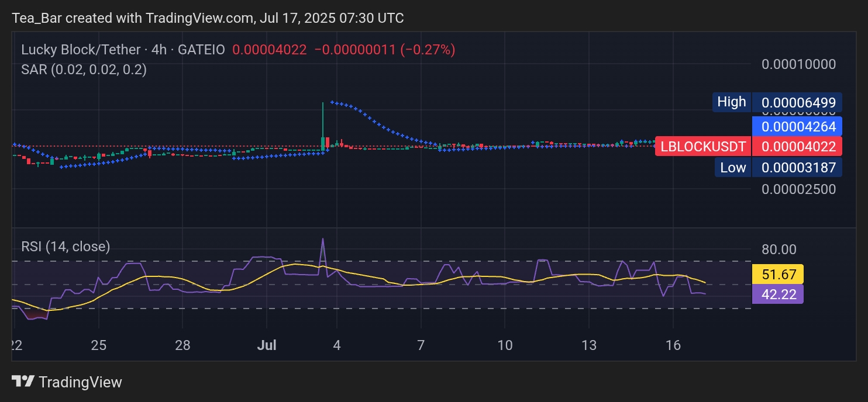Screen dimensions: 868x402
Task: Click the yellow 51.67 RSI value
Action: [x=778, y=274]
